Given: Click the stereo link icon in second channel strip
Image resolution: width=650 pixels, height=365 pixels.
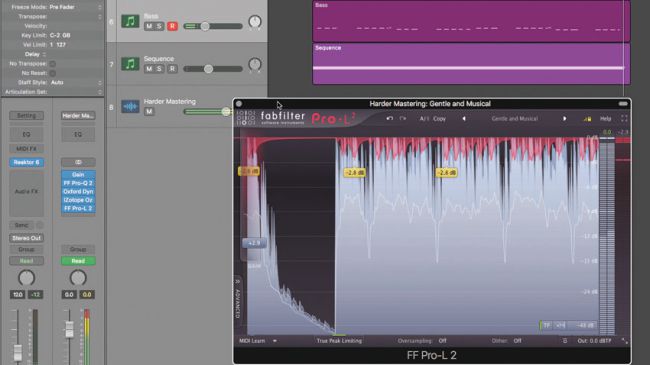Looking at the screenshot, I should coord(78,162).
